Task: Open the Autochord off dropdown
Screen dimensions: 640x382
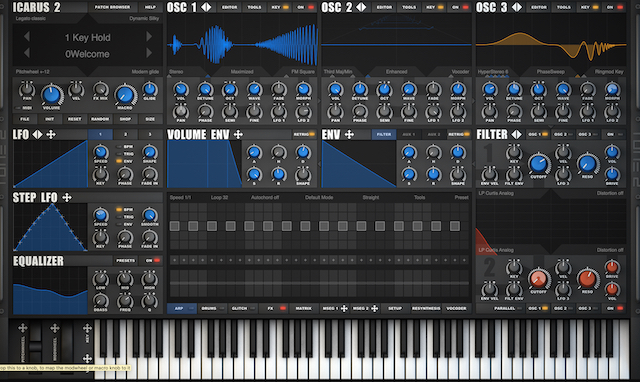Action: coord(265,197)
